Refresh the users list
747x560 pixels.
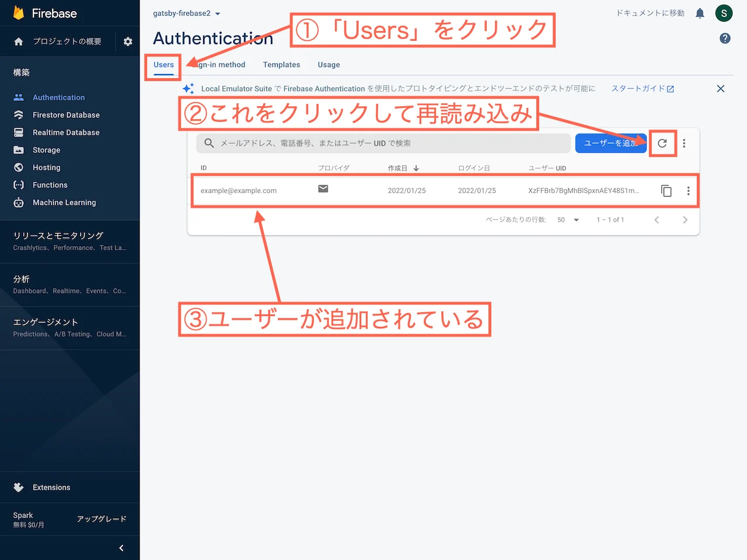click(x=662, y=143)
